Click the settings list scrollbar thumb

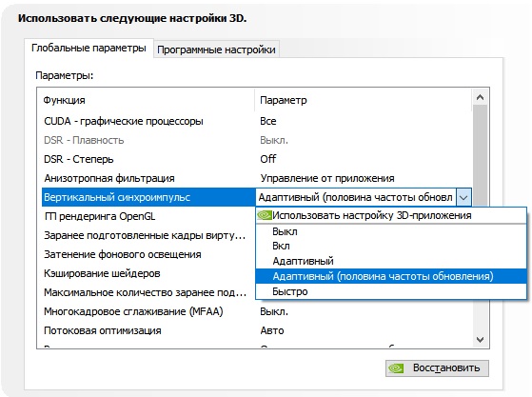pyautogui.click(x=480, y=155)
